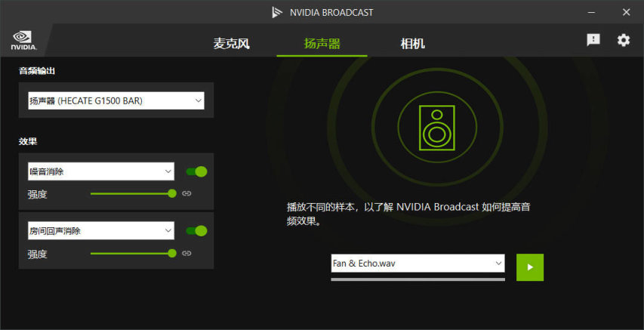644x330 pixels.
Task: Click the green speaker illustration icon
Action: [x=437, y=128]
